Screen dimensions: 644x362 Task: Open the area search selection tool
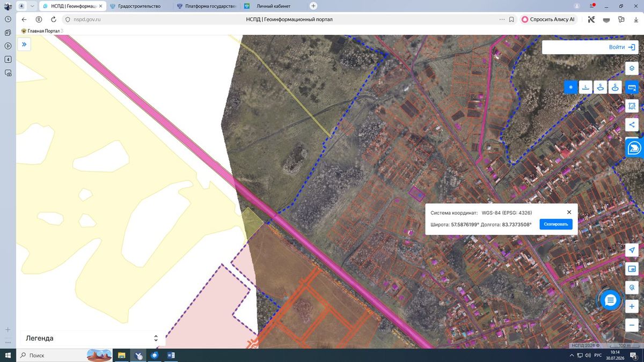[632, 106]
